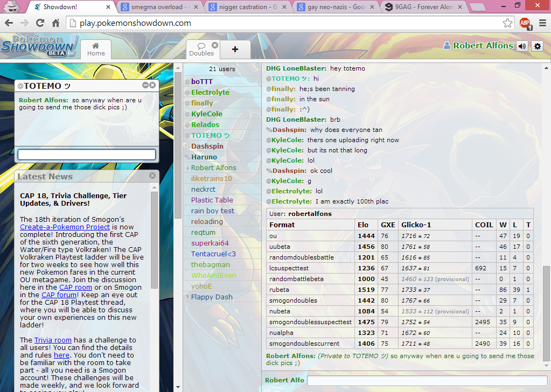Open user menu for superkai64
The height and width of the screenshot is (392, 551).
click(x=210, y=243)
